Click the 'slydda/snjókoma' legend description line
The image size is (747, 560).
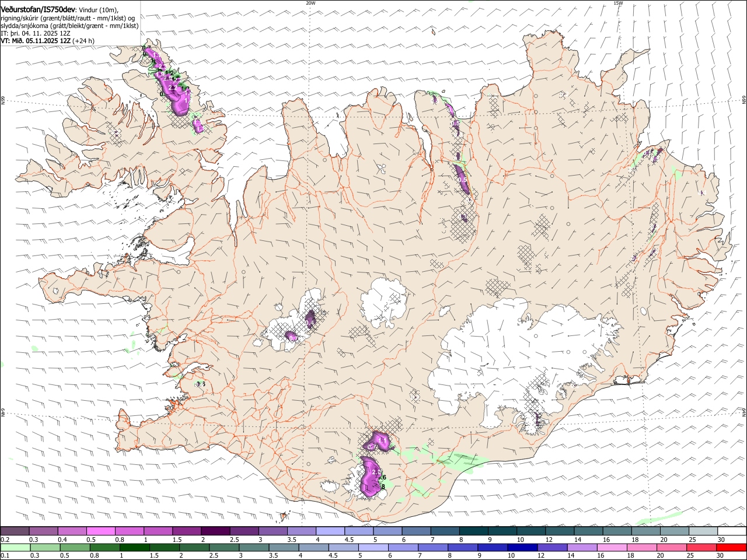pos(69,26)
